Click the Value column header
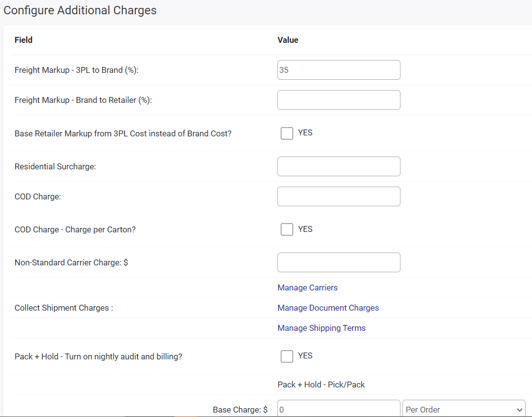This screenshot has width=532, height=417. (288, 40)
